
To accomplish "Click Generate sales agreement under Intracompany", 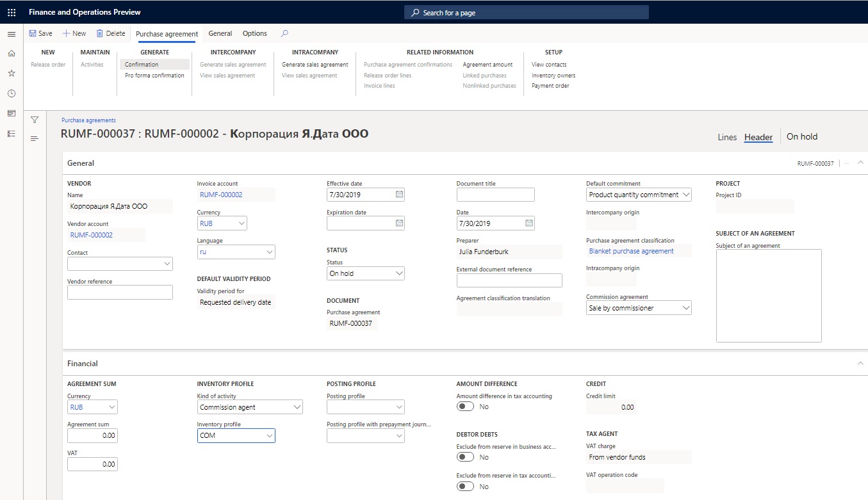I will 315,65.
